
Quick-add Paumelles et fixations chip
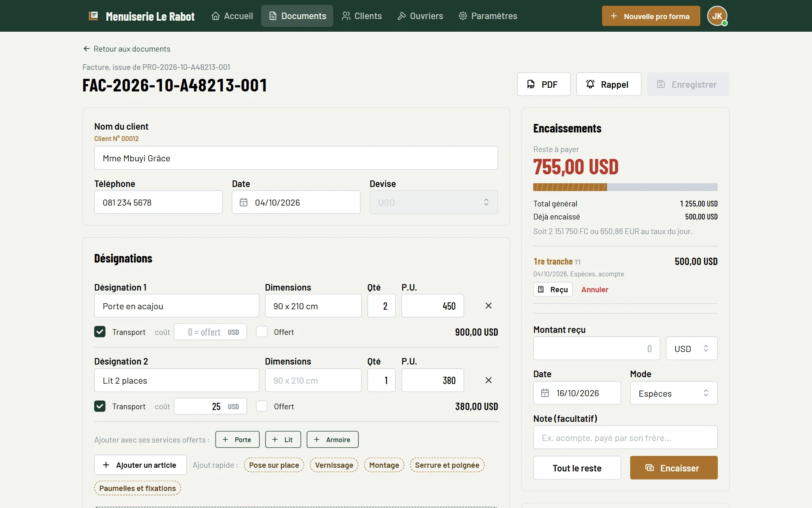138,488
